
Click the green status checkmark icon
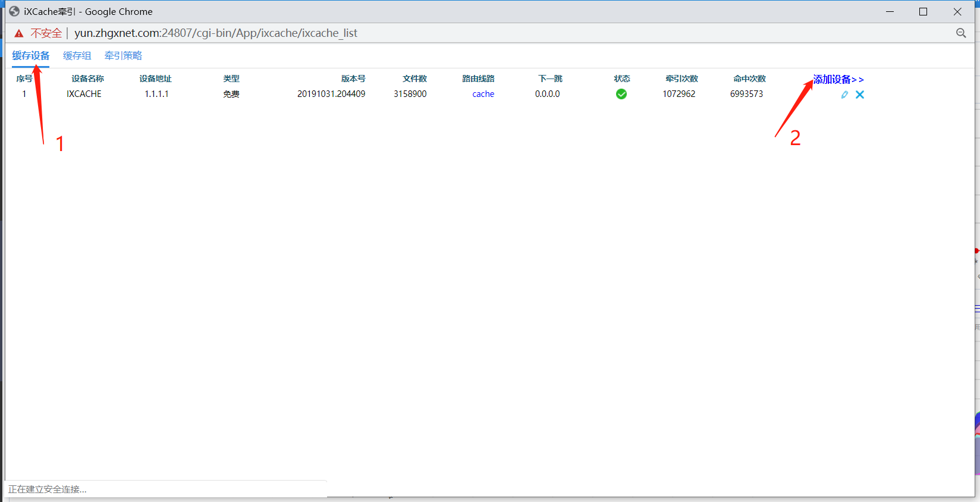pos(621,94)
